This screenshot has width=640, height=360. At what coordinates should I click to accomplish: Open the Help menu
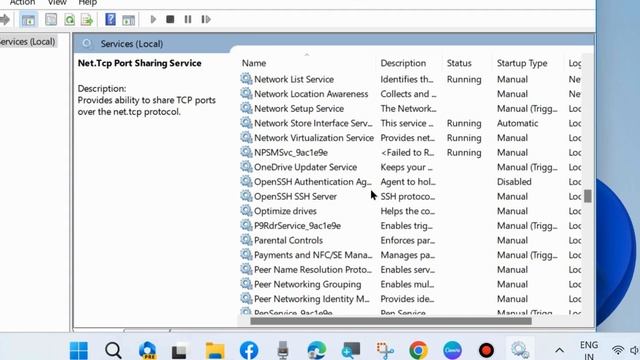pyautogui.click(x=87, y=3)
